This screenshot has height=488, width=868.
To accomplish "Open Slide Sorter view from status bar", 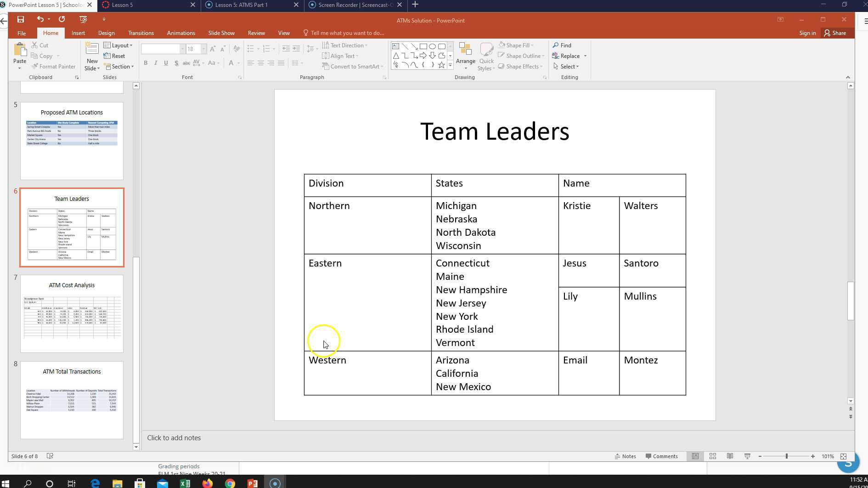I will (712, 456).
